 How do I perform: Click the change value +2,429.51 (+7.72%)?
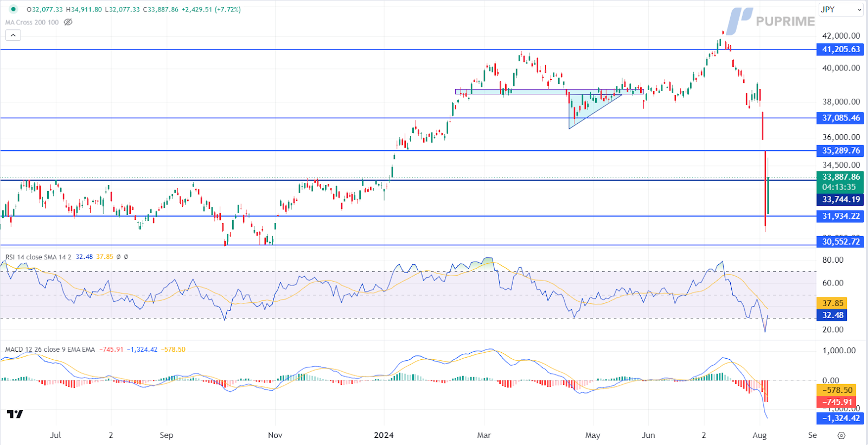211,9
